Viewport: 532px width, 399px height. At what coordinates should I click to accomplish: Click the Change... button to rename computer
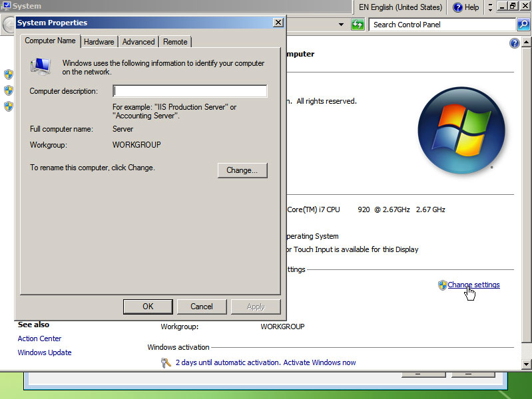[242, 170]
